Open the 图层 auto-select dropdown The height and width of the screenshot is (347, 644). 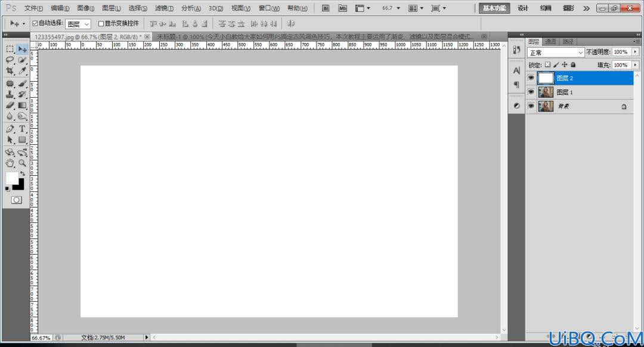tap(78, 24)
